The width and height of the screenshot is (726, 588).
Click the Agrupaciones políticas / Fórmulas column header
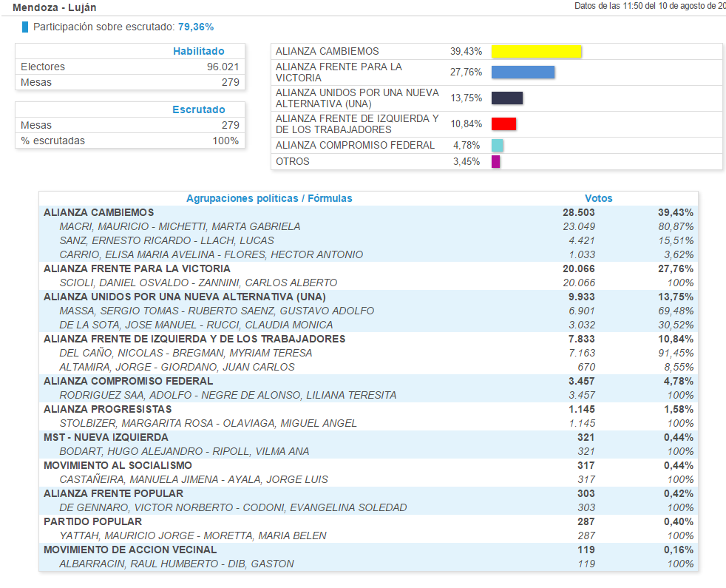269,198
